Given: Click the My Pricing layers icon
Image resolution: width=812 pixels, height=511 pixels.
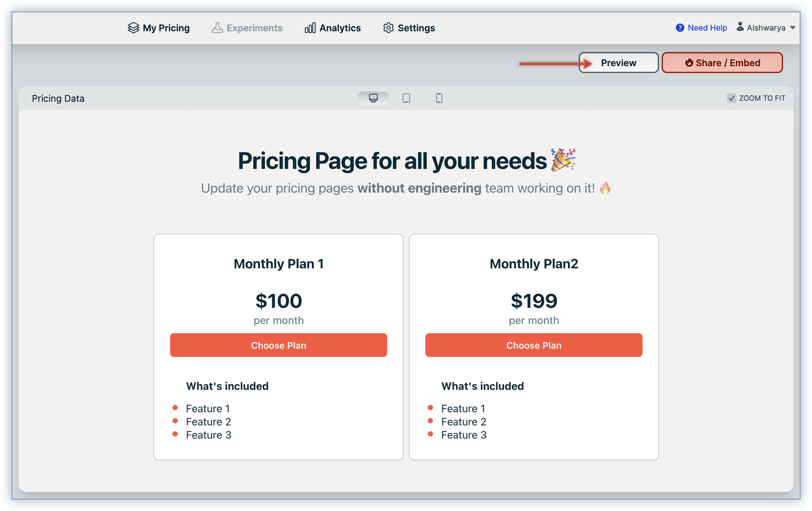Looking at the screenshot, I should click(x=134, y=28).
